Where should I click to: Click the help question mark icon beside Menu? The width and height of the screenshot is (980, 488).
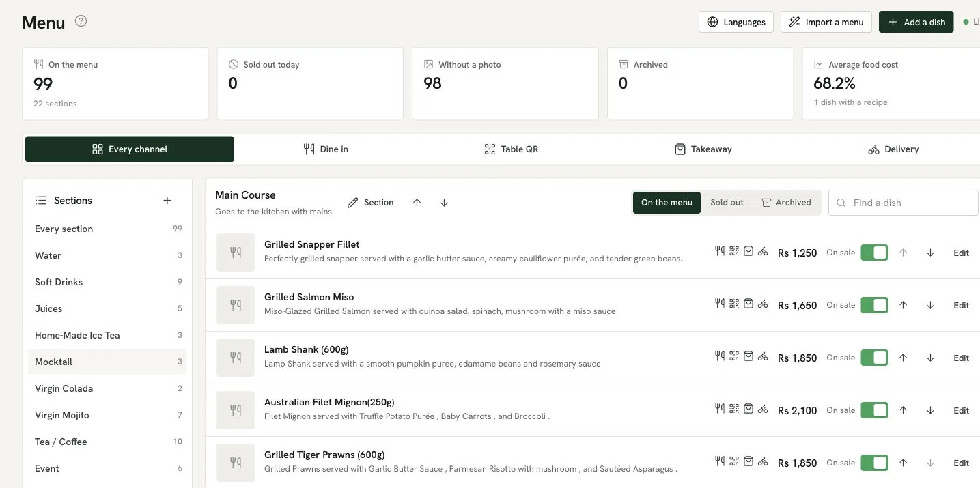pyautogui.click(x=81, y=21)
